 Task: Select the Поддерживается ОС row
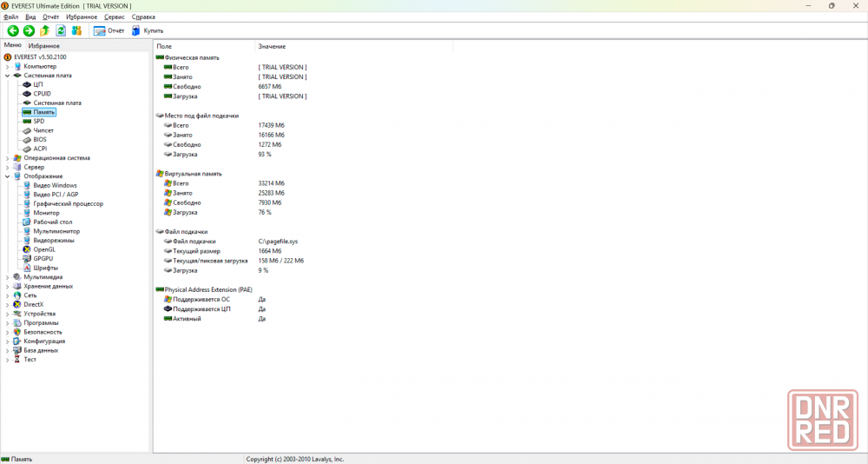click(214, 300)
